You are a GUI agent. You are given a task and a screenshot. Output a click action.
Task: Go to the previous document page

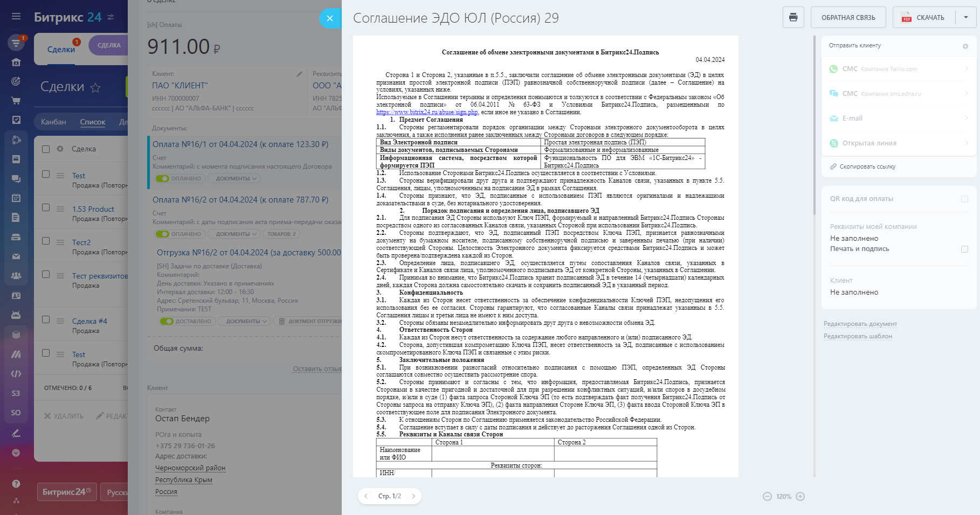pos(366,496)
